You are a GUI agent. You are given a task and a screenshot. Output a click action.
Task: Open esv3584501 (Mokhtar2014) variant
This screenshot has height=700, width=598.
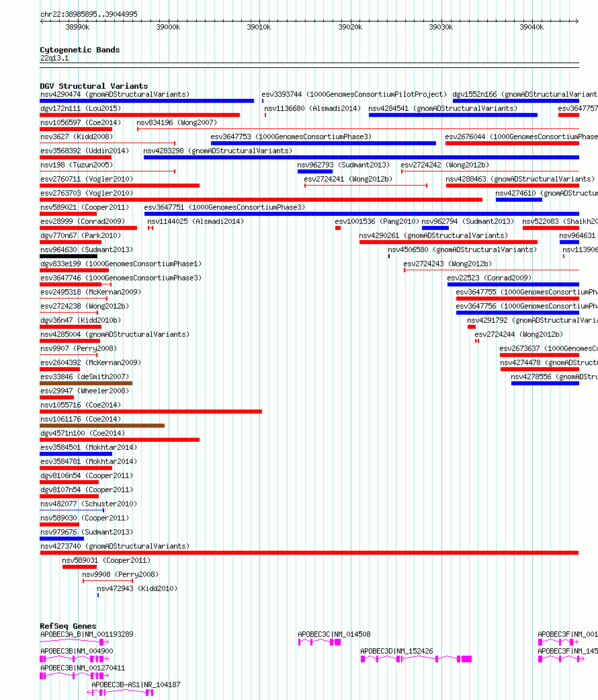[89, 447]
